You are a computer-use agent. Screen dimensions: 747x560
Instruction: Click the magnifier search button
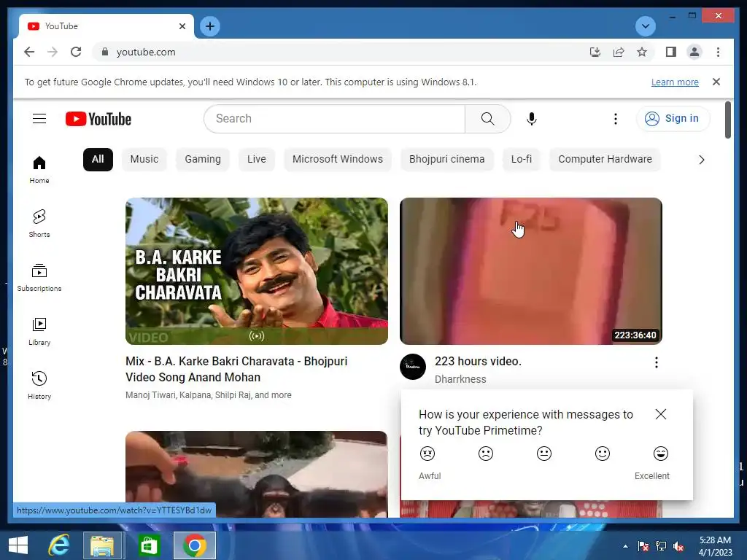click(487, 119)
